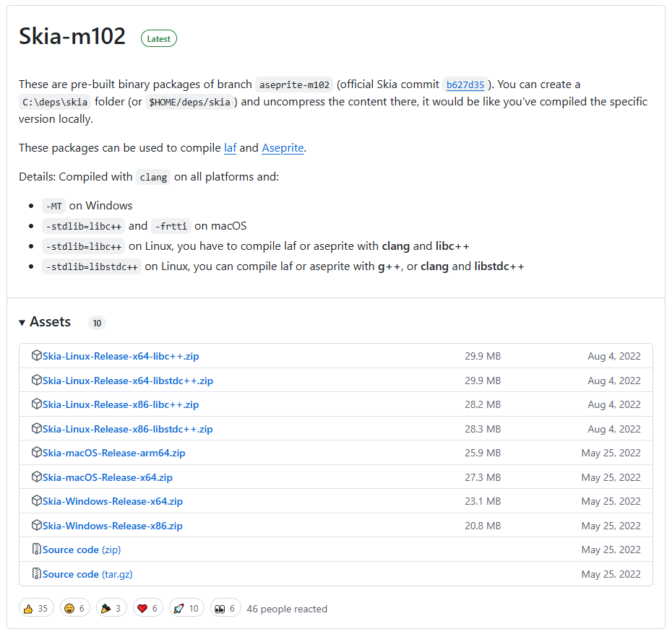Click package icon beside Skia-Linux-Release-x64-libc++.zip

[36, 355]
